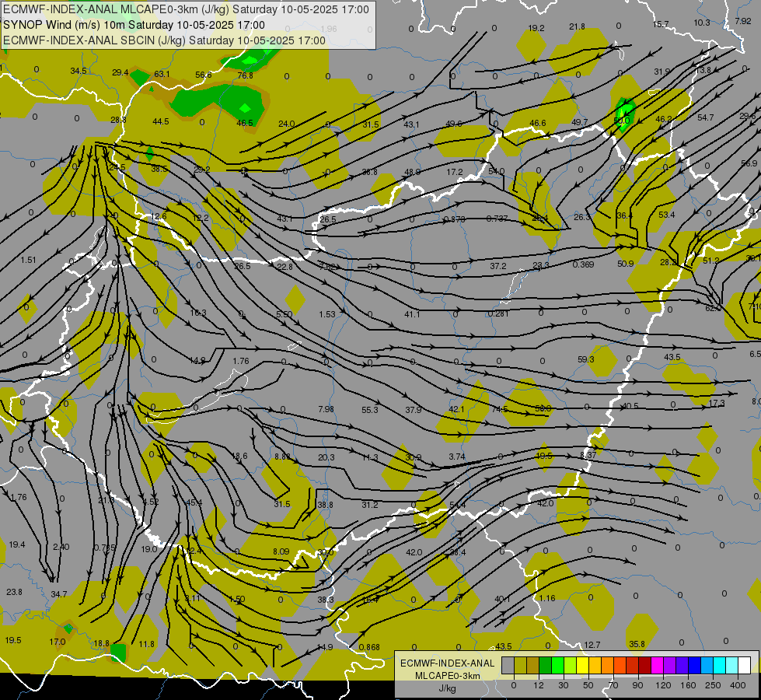
Task: Click the map value 59.3
Action: pyautogui.click(x=586, y=359)
